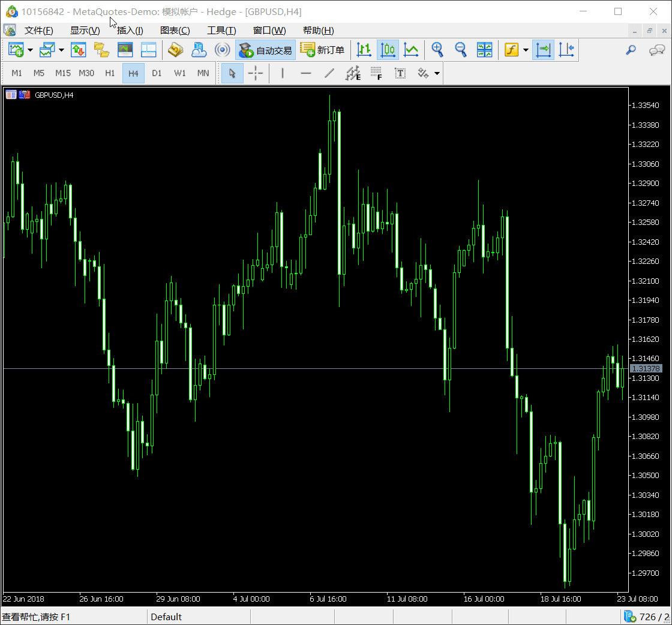Screen dimensions: 672x625
Task: Expand the indicators dropdown arrow
Action: coord(526,50)
